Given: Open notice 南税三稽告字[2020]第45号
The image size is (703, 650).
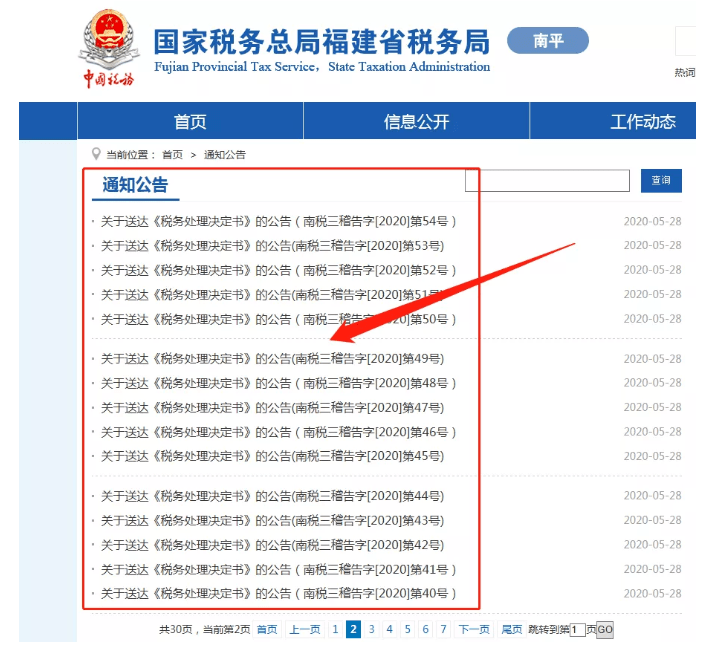Looking at the screenshot, I should [273, 456].
